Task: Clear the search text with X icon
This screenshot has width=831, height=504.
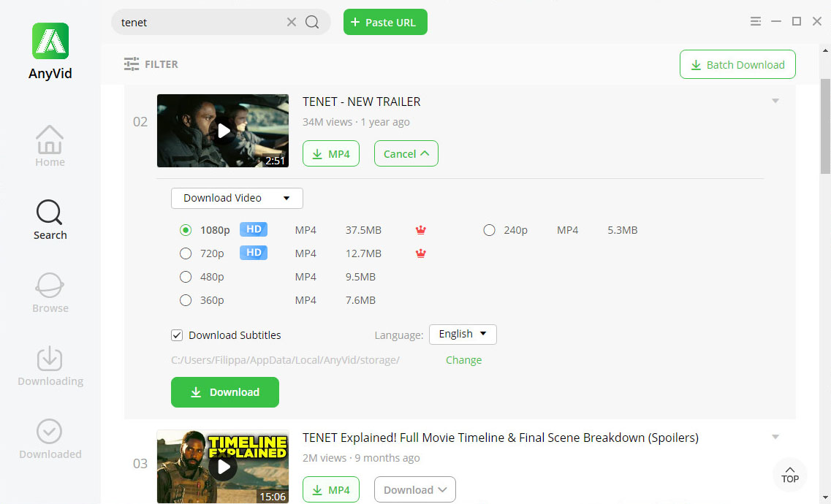Action: 292,22
